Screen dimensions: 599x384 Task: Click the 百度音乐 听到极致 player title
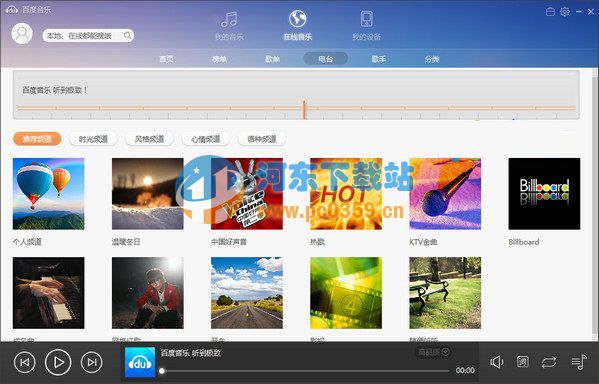[191, 353]
